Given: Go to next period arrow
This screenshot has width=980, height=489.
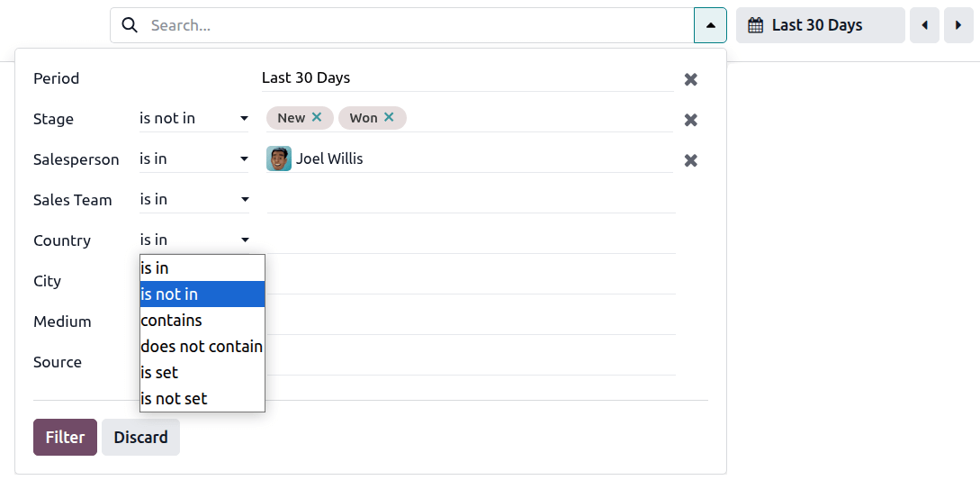Looking at the screenshot, I should tap(958, 25).
